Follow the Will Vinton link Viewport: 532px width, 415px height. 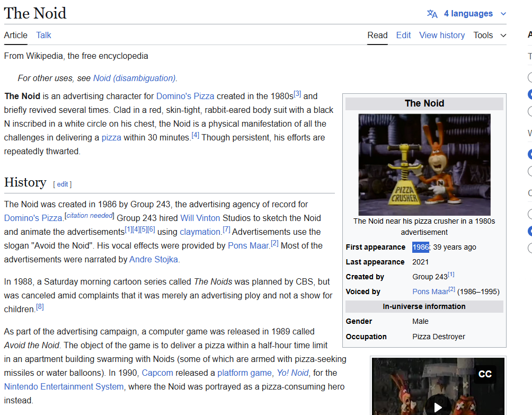(x=200, y=218)
